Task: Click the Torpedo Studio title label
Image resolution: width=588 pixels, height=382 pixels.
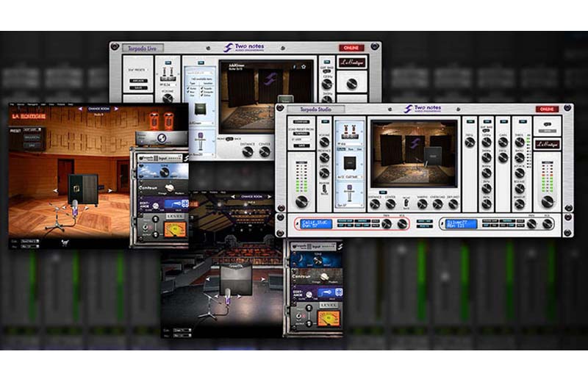Action: coord(315,109)
